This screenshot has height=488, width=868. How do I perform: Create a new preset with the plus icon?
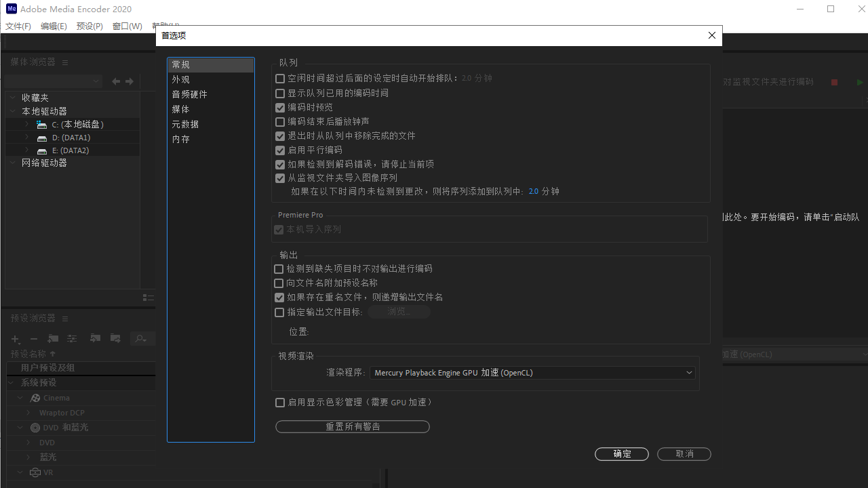point(15,338)
